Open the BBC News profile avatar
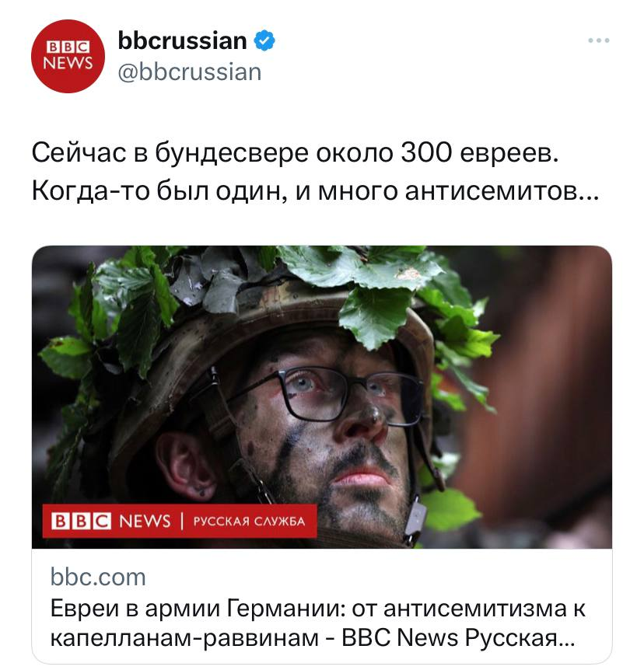This screenshot has height=670, width=644. 68,56
